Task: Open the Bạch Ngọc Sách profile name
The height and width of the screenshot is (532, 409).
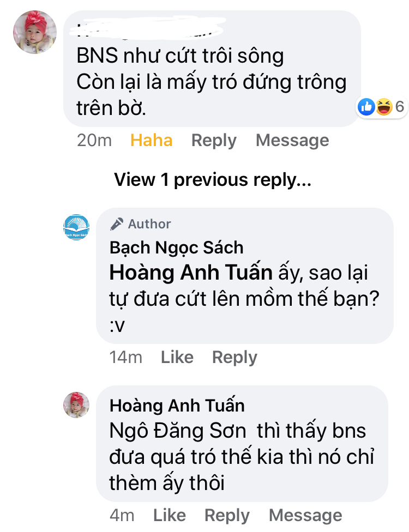Action: pos(176,248)
